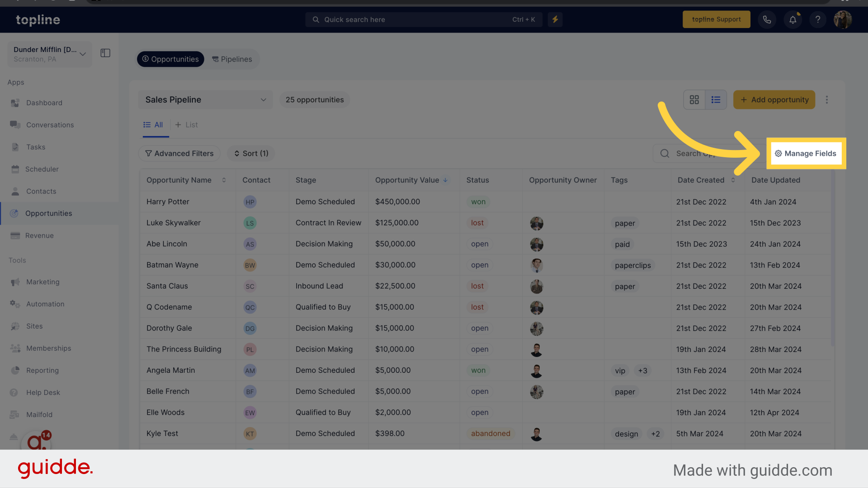
Task: Click the table vertical scrollbar
Action: (833, 258)
